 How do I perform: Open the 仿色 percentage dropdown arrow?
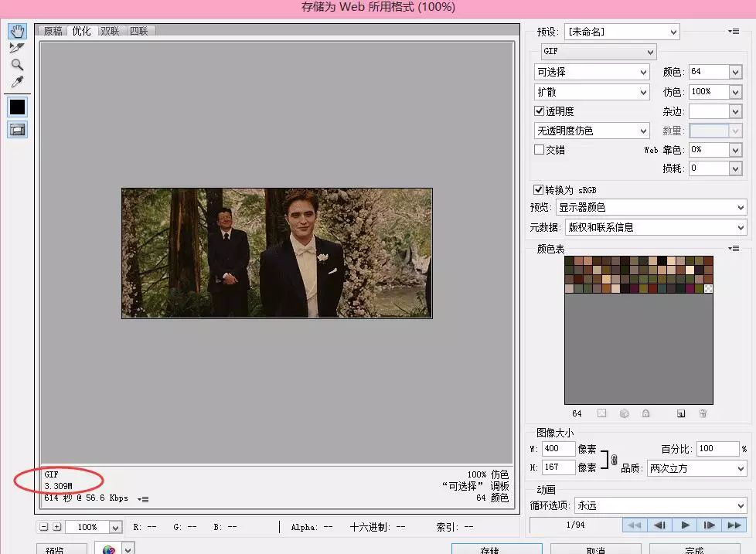(x=735, y=92)
